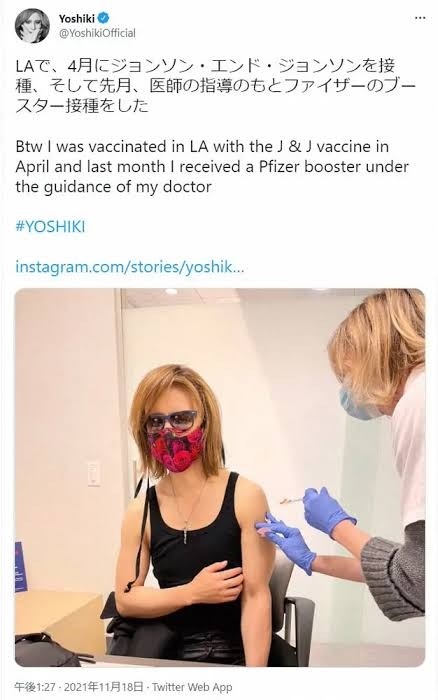Click the display name Yoshiki
The width and height of the screenshot is (438, 700).
pyautogui.click(x=77, y=18)
